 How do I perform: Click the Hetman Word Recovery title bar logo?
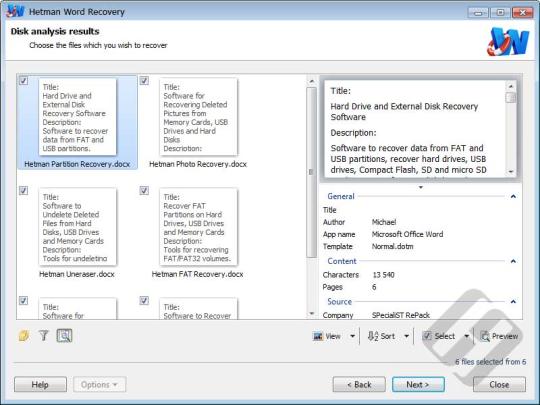(15, 11)
